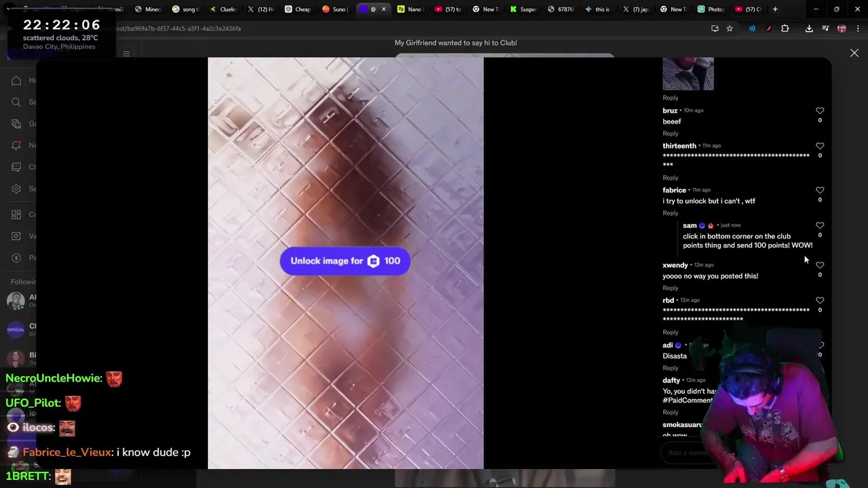Switch to the Cluely browser tab
The height and width of the screenshot is (488, 868).
click(222, 9)
